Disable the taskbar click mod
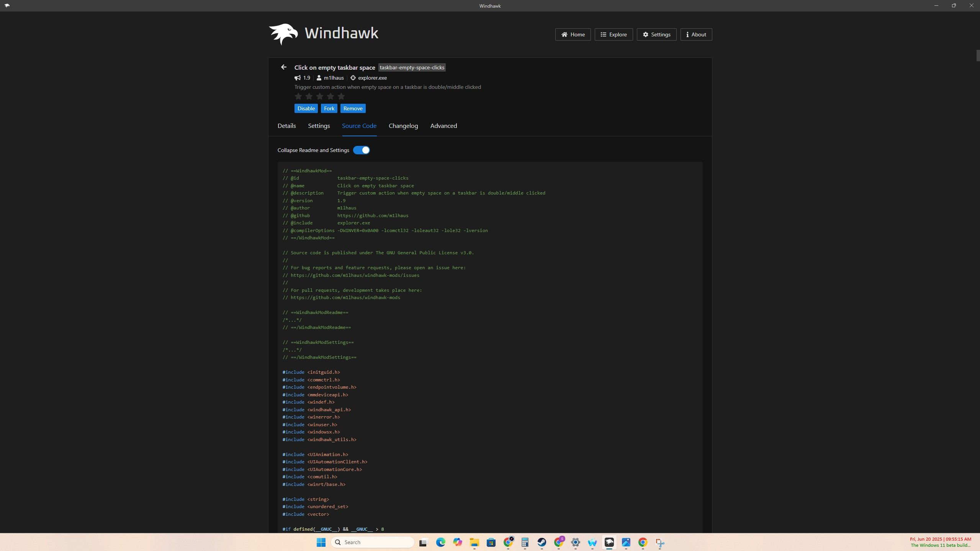980x551 pixels. tap(306, 108)
